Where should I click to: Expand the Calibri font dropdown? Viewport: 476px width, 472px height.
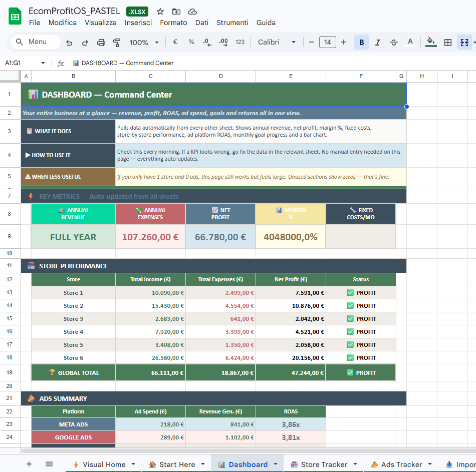pos(277,43)
